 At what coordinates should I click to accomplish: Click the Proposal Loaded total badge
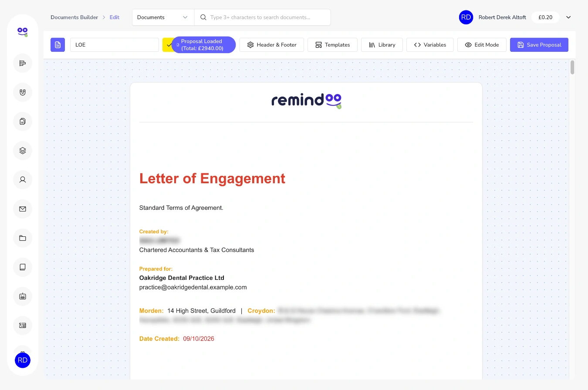pos(203,45)
